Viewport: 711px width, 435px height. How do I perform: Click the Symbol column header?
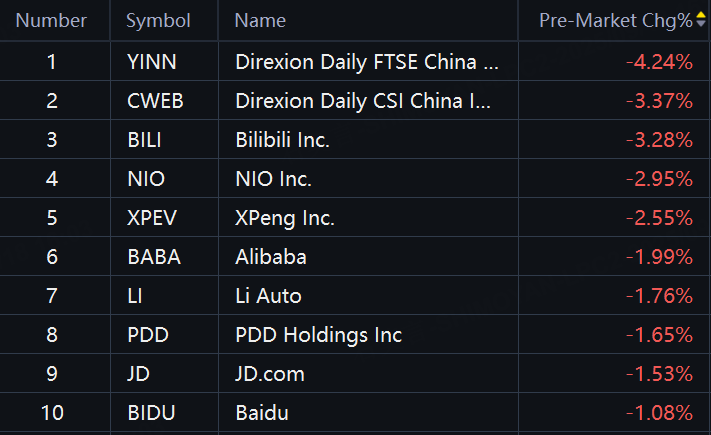click(158, 20)
